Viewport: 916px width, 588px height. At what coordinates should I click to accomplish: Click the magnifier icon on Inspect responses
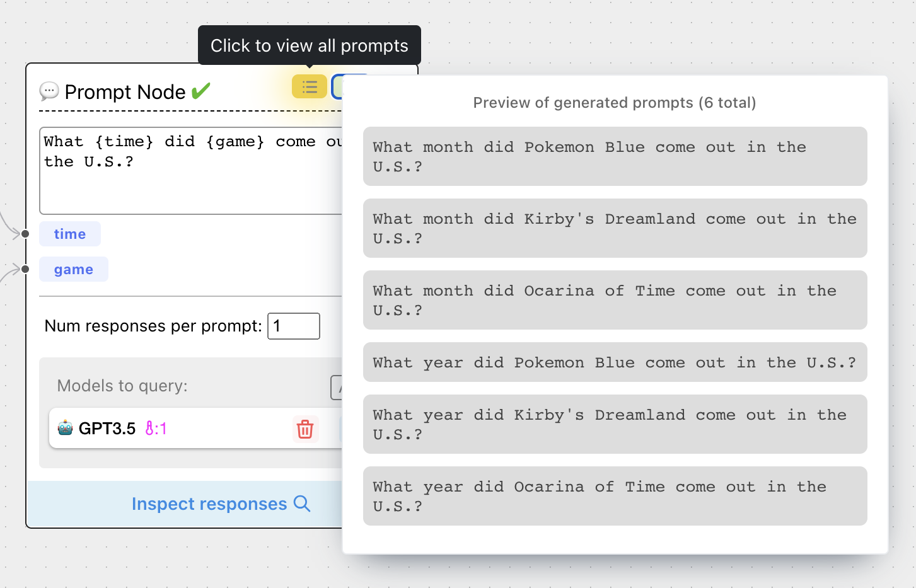pos(301,504)
